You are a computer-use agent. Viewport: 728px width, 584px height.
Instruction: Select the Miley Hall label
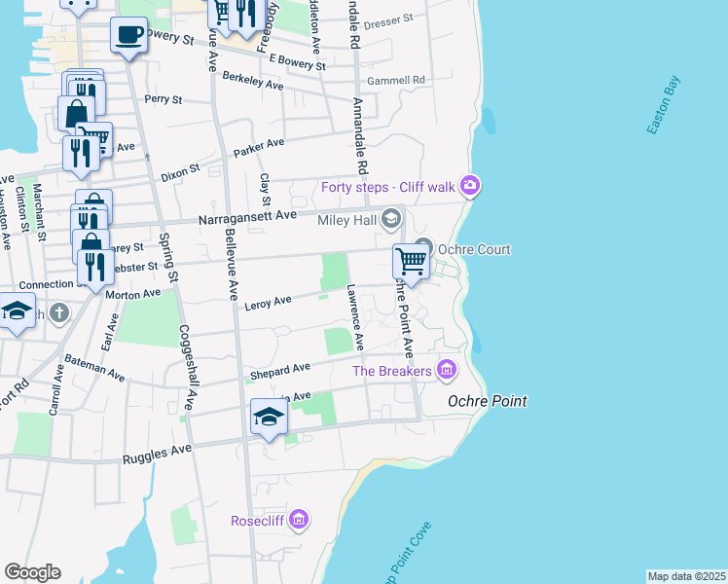(x=346, y=220)
